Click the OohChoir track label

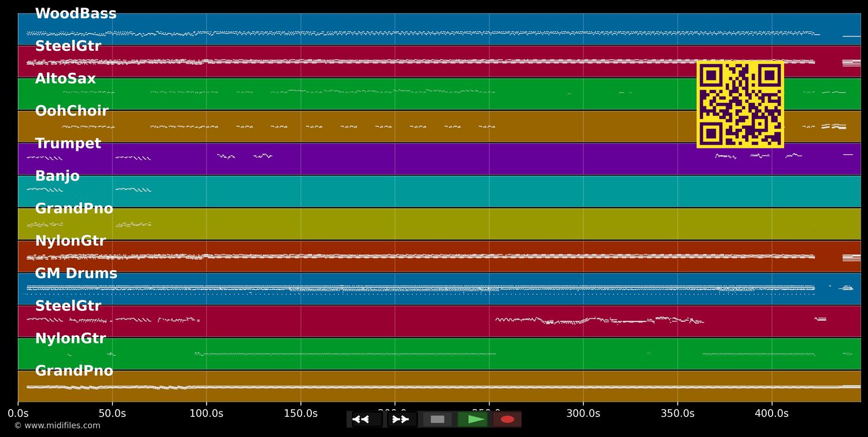tap(72, 111)
